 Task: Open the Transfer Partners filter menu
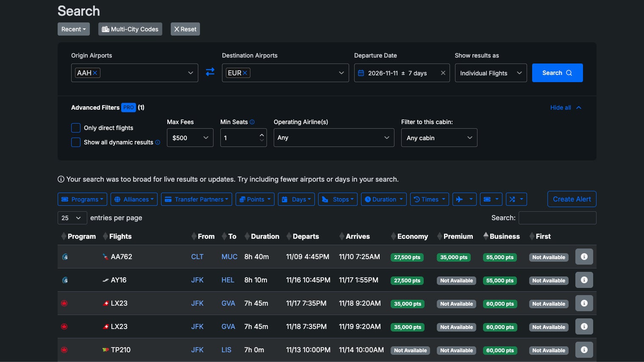[x=197, y=199]
